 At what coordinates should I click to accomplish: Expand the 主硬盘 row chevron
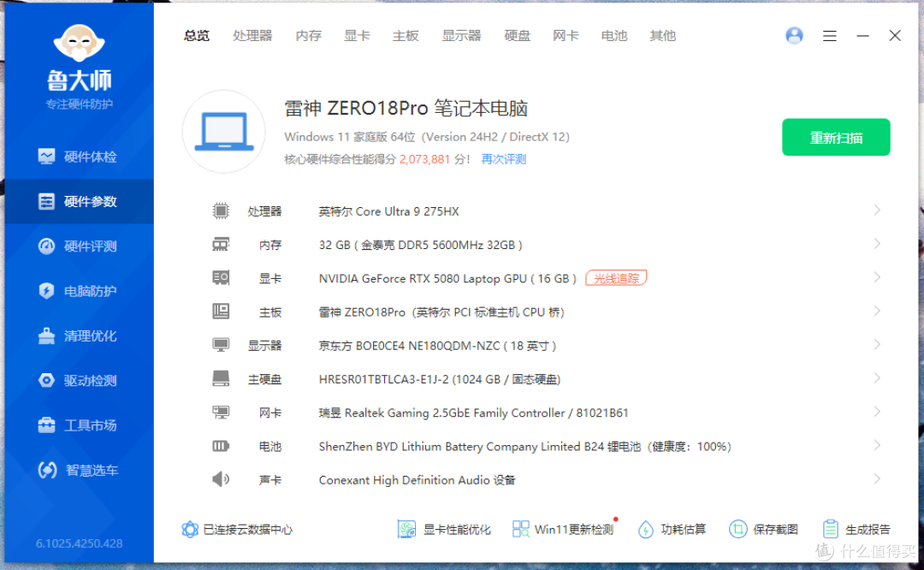tap(877, 378)
